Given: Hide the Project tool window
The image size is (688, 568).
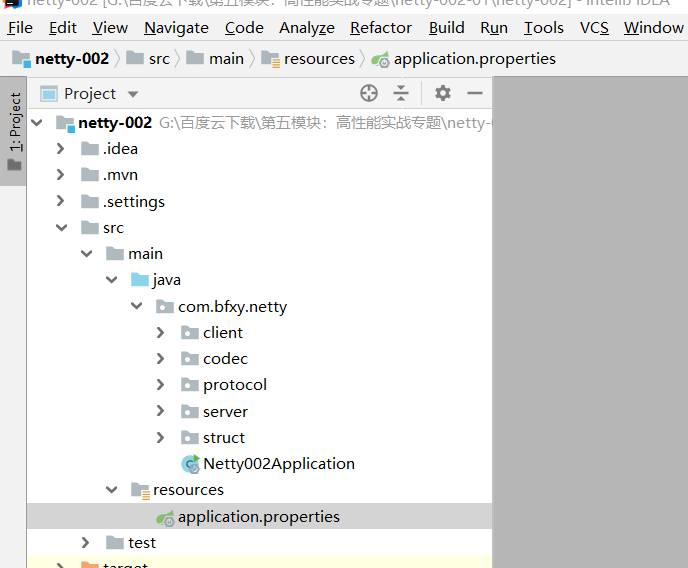Looking at the screenshot, I should [475, 93].
